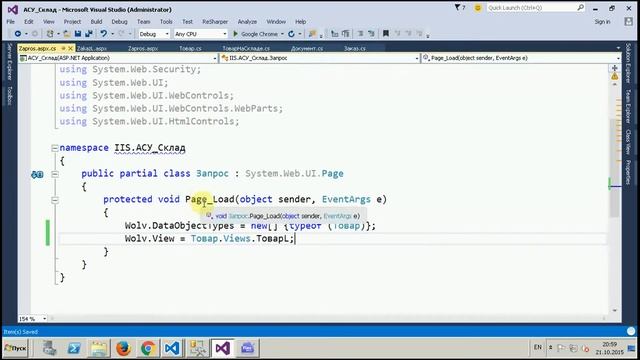Open the Tools menu
Screen dimensions: 640x360
pyautogui.click(x=166, y=22)
